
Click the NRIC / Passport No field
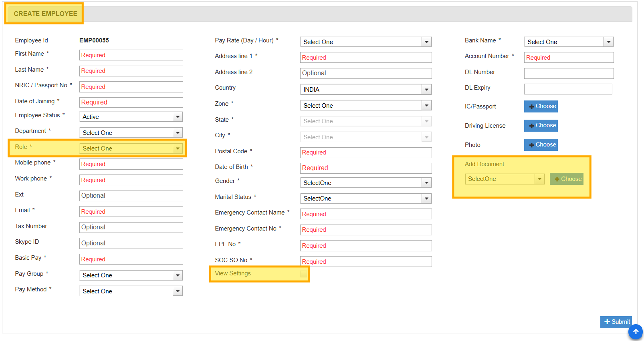click(131, 87)
